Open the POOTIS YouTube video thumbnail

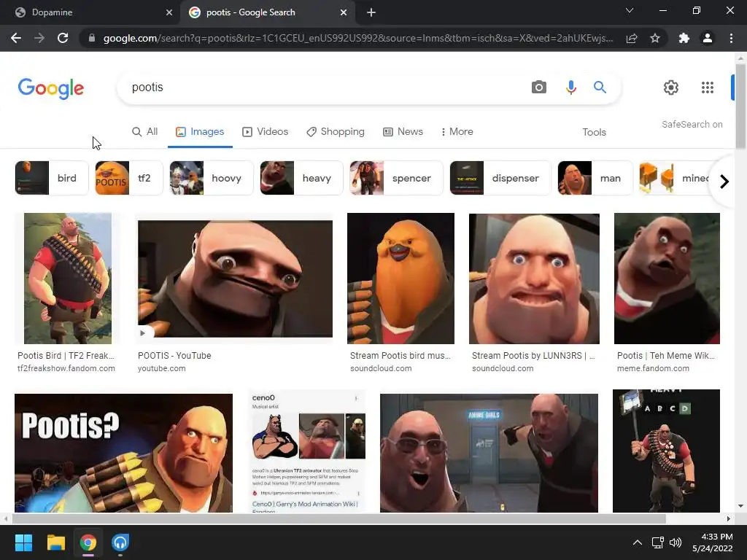tap(235, 279)
